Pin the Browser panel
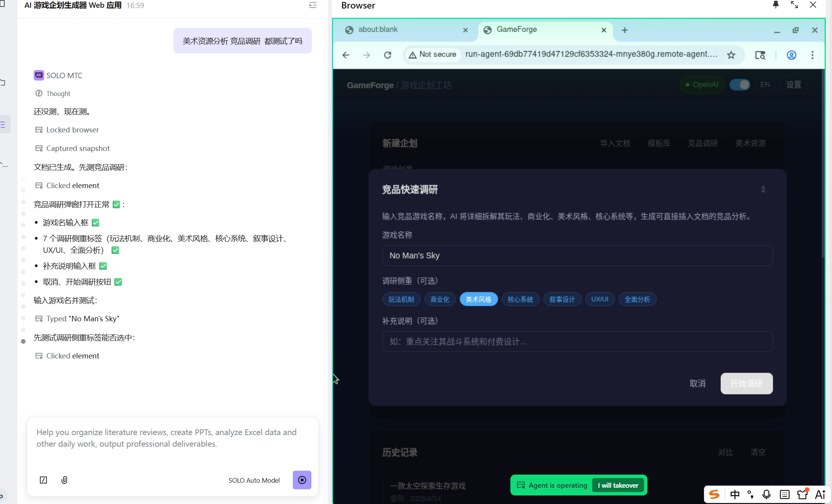Image resolution: width=832 pixels, height=504 pixels. (x=775, y=5)
